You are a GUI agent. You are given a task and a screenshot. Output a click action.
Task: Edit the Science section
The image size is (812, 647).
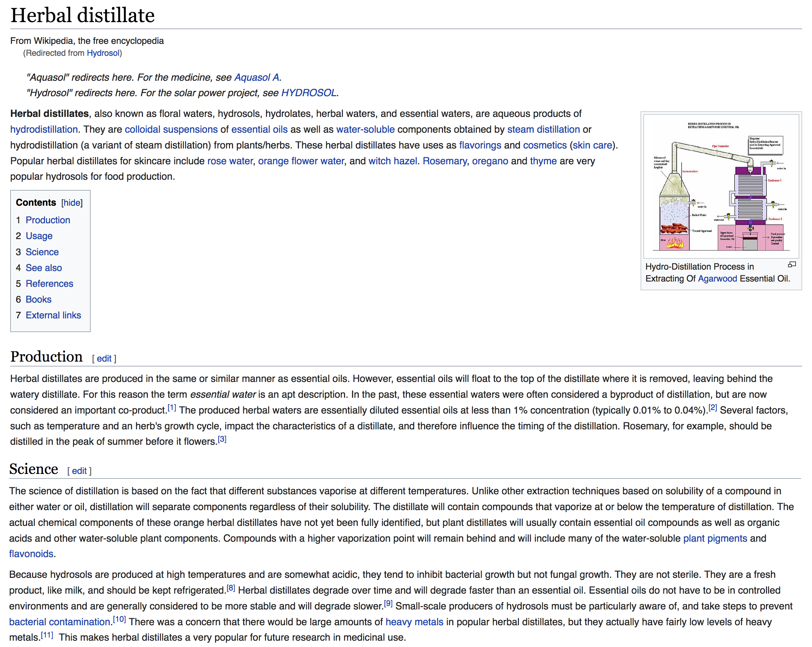[x=79, y=471]
